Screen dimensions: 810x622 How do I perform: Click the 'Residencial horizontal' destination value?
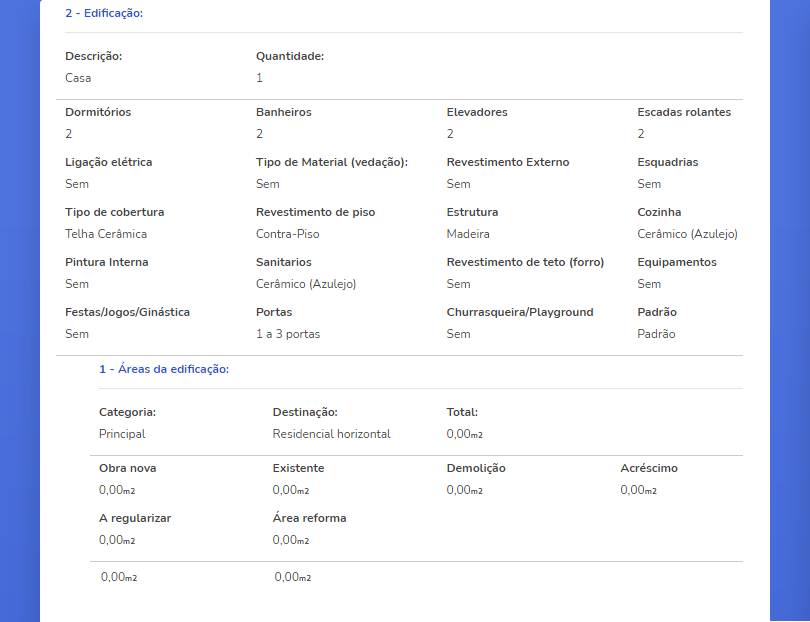pyautogui.click(x=331, y=434)
